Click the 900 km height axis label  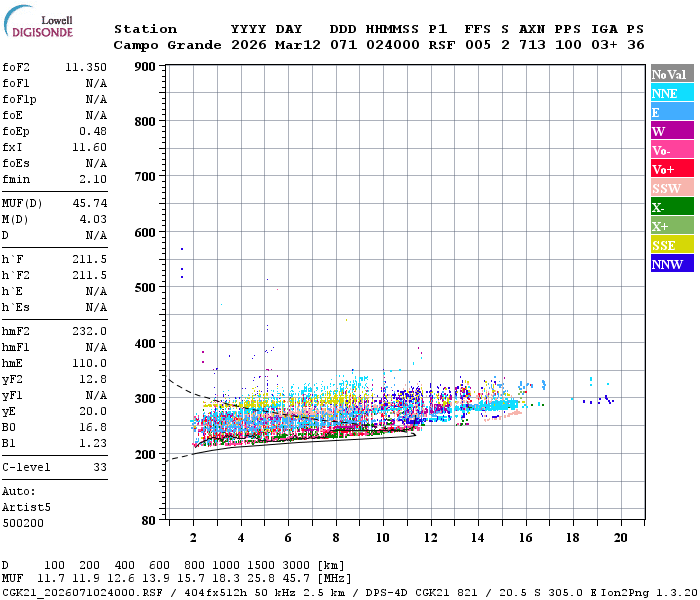pyautogui.click(x=145, y=67)
